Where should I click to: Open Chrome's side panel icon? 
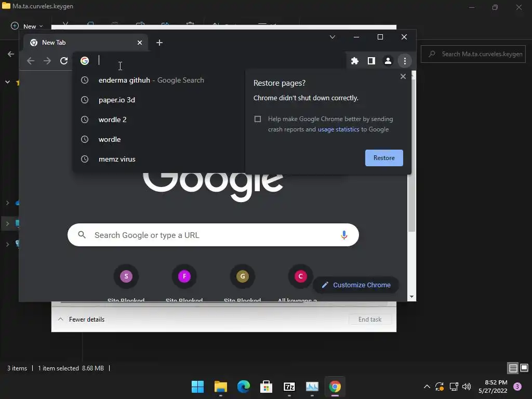pos(371,61)
